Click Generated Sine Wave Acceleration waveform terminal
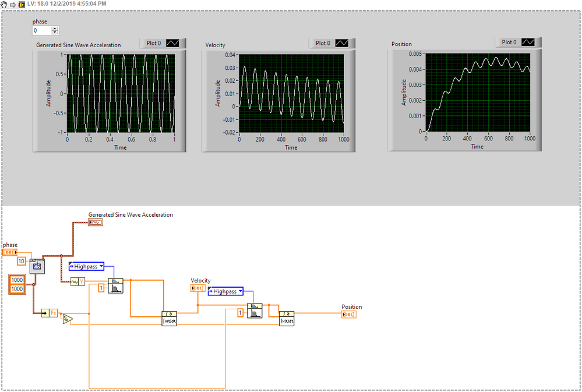The width and height of the screenshot is (582, 392). pos(96,223)
